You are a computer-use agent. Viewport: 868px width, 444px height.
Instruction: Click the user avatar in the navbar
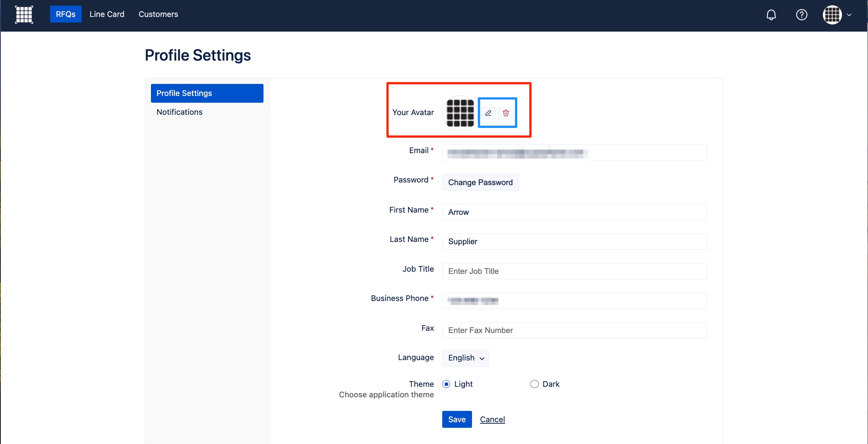(x=832, y=15)
